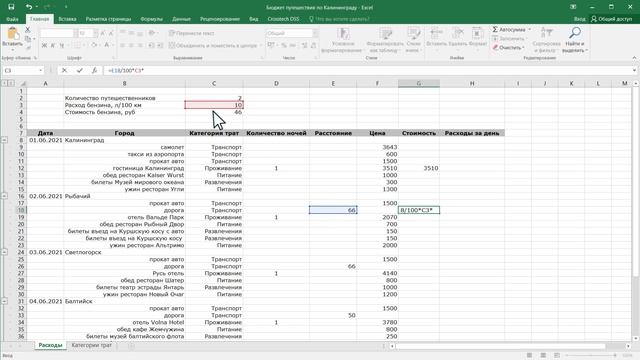Collapse the 02.06.2021 Рыбачий group

coord(4,196)
